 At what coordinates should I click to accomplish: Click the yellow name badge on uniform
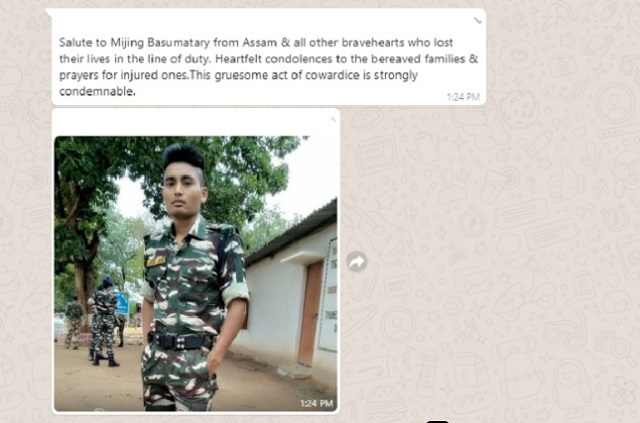pyautogui.click(x=156, y=262)
